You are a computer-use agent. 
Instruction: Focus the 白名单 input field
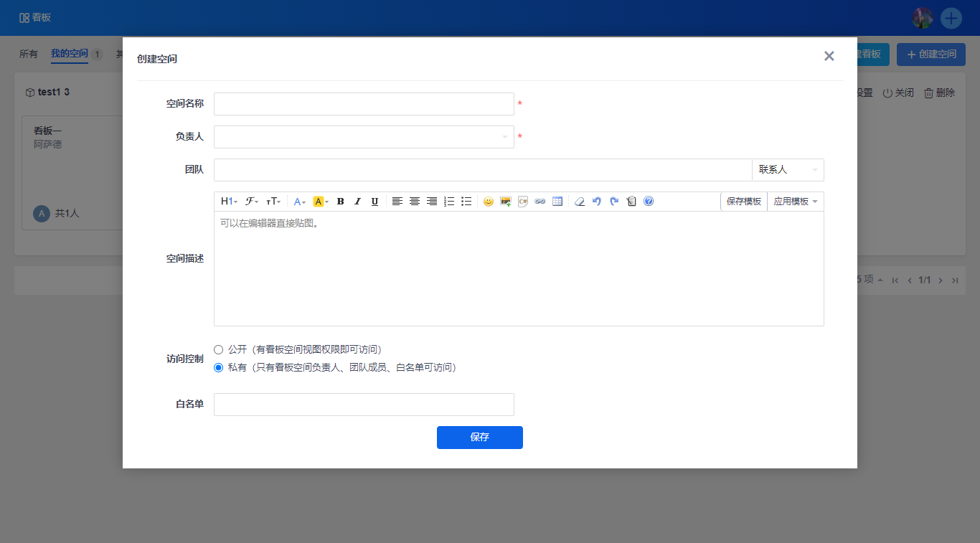(x=364, y=405)
